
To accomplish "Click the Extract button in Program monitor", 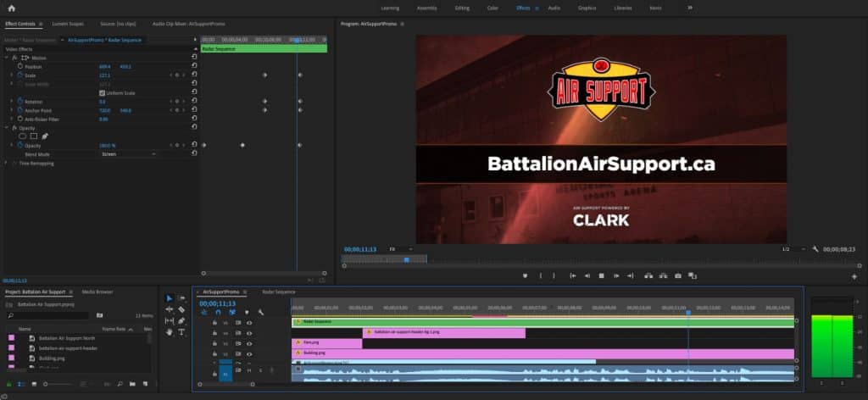I will tap(663, 275).
